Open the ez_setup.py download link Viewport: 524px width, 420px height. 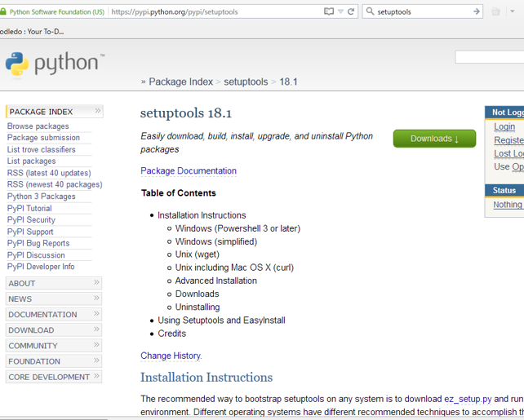pos(468,399)
